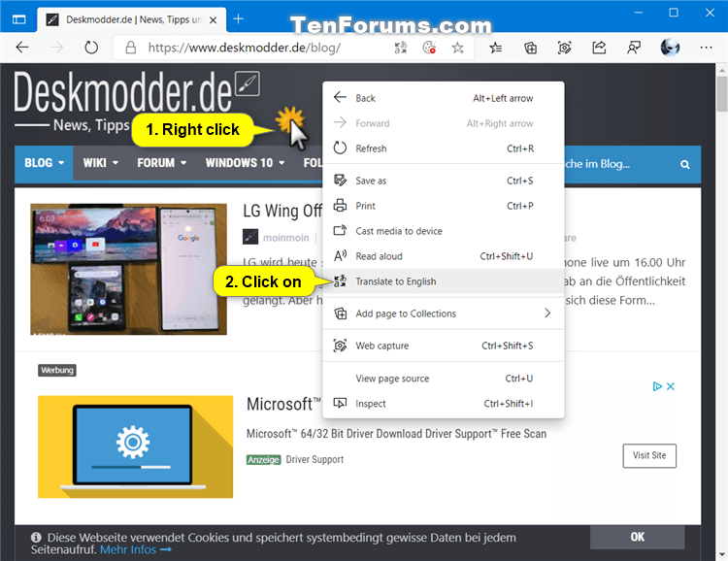Open the Collections toolbar icon
The image size is (728, 561).
(x=530, y=48)
